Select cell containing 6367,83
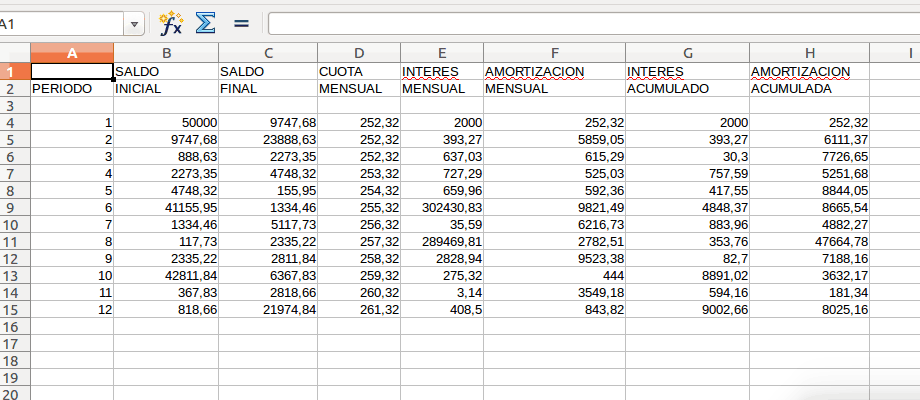Viewport: 920px width, 400px height. pos(268,276)
